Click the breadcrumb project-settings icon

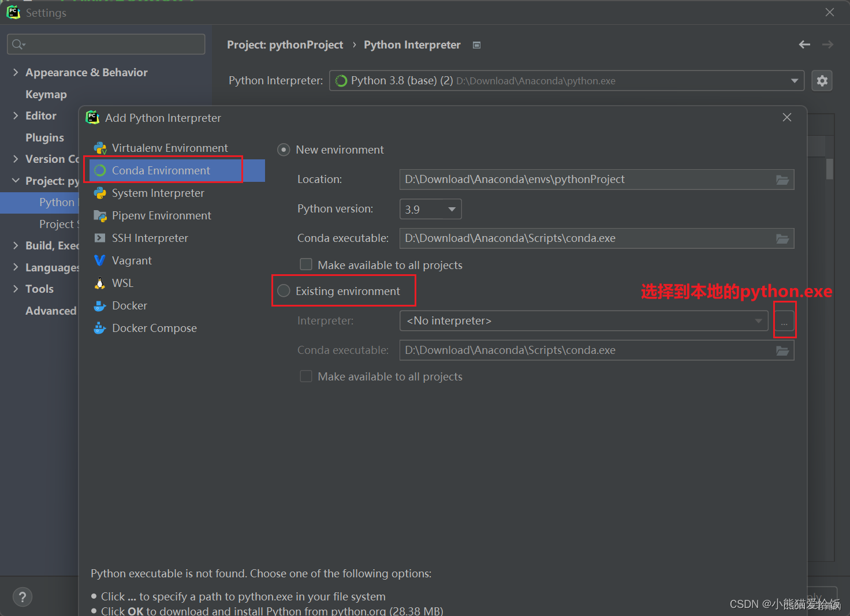(476, 45)
